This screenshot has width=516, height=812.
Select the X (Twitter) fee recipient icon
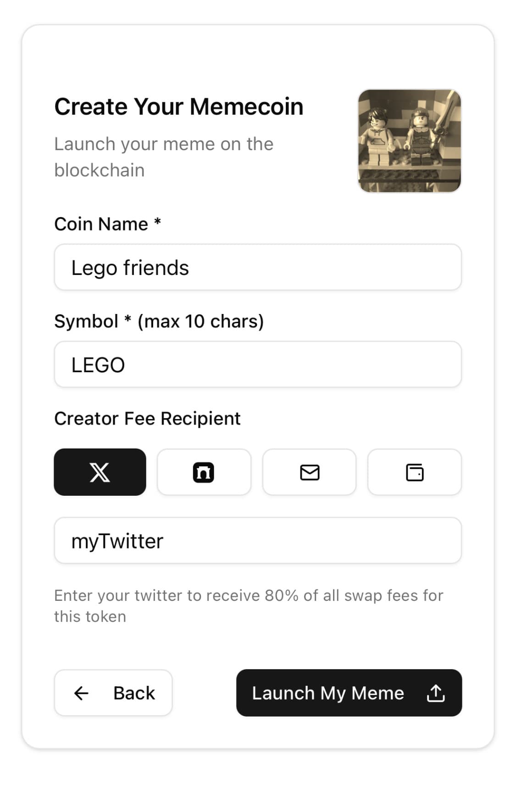[x=100, y=472]
